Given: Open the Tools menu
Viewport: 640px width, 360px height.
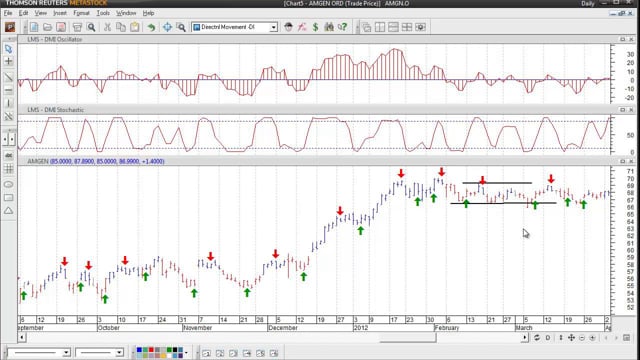Looking at the screenshot, I should click(103, 13).
